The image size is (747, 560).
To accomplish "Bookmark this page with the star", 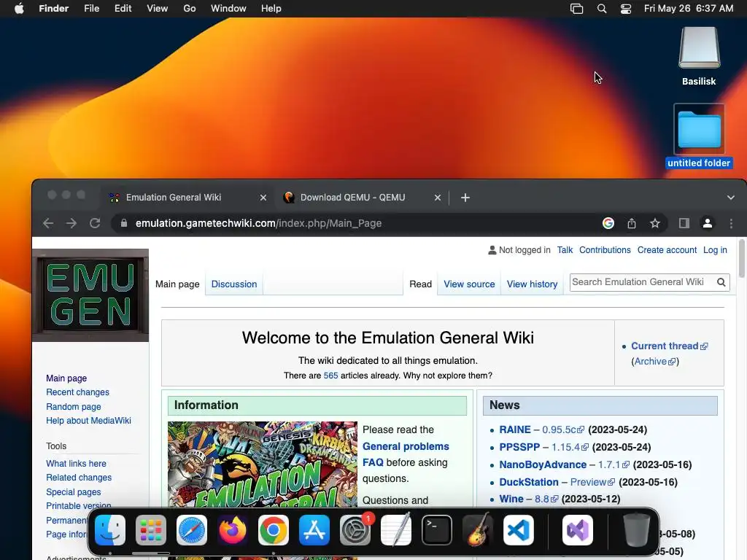I will (x=655, y=223).
